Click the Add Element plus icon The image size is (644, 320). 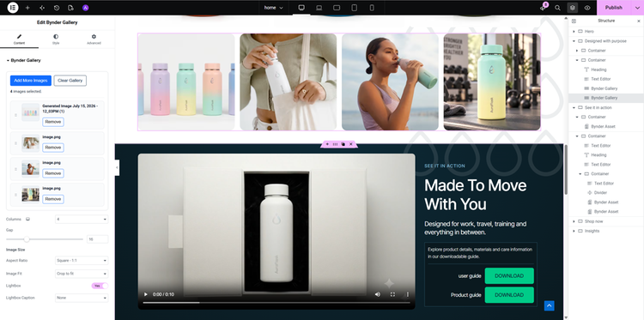point(27,8)
